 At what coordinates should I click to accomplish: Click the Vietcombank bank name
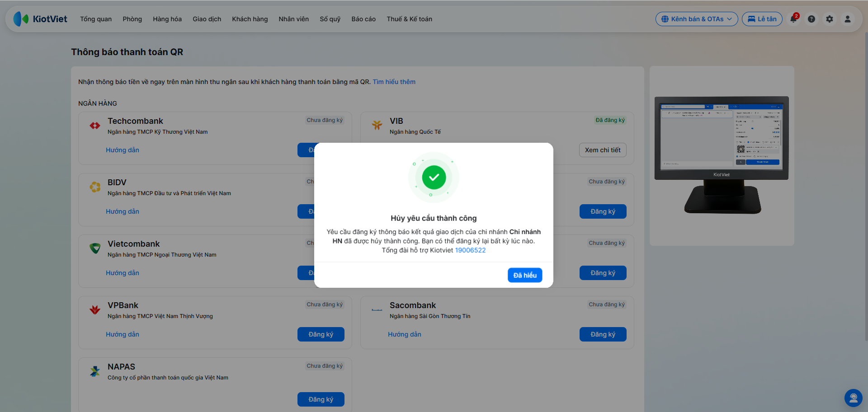134,244
